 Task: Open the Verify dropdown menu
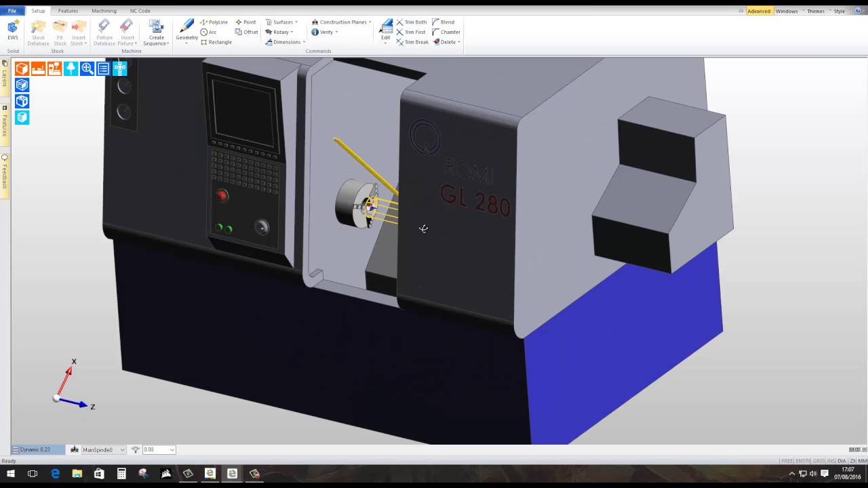click(x=324, y=32)
